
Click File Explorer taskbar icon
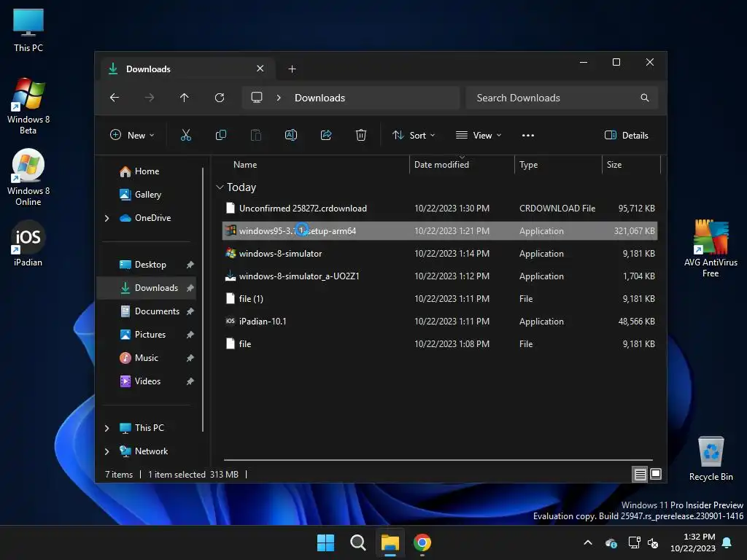(x=390, y=542)
